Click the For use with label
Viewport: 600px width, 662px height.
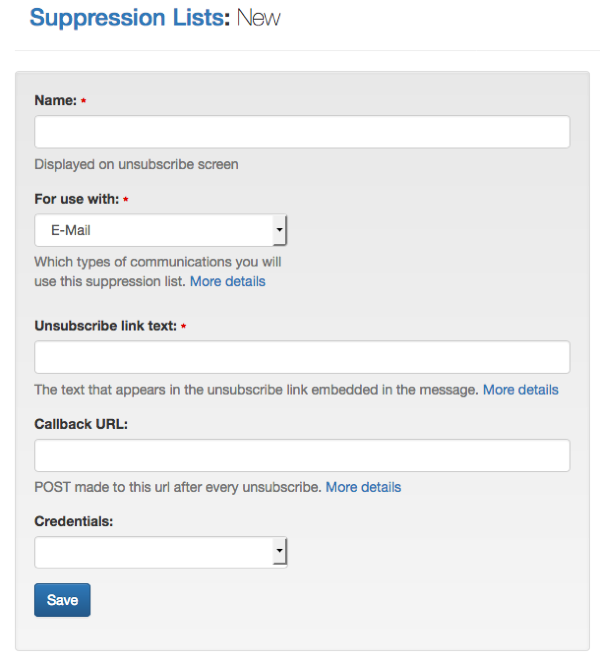point(77,199)
